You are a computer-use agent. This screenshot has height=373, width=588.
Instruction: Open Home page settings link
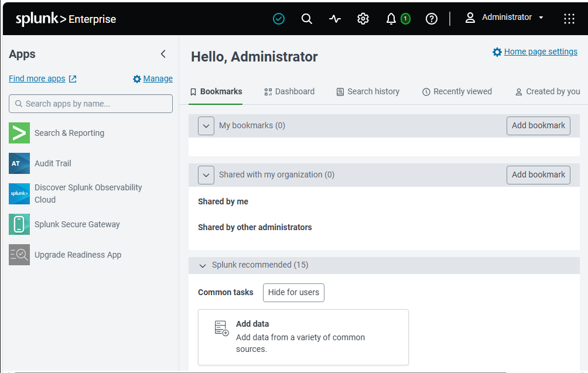click(541, 52)
